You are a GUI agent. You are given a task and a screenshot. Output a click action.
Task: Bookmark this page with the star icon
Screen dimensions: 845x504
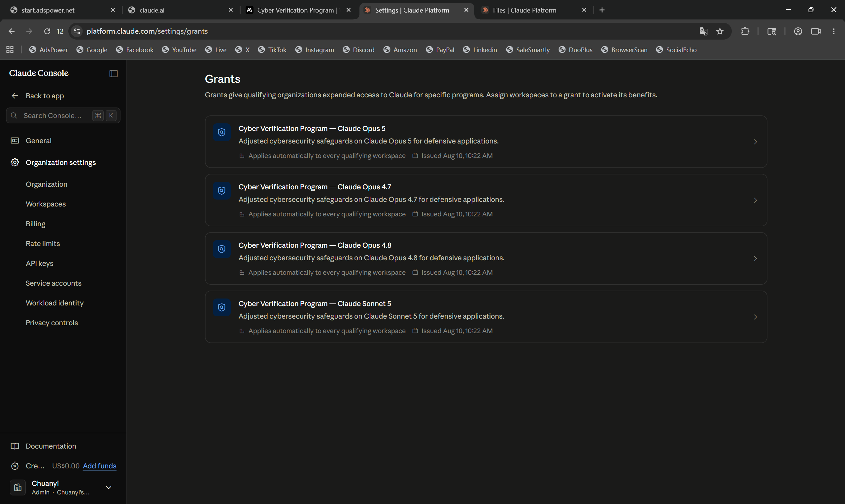[720, 31]
